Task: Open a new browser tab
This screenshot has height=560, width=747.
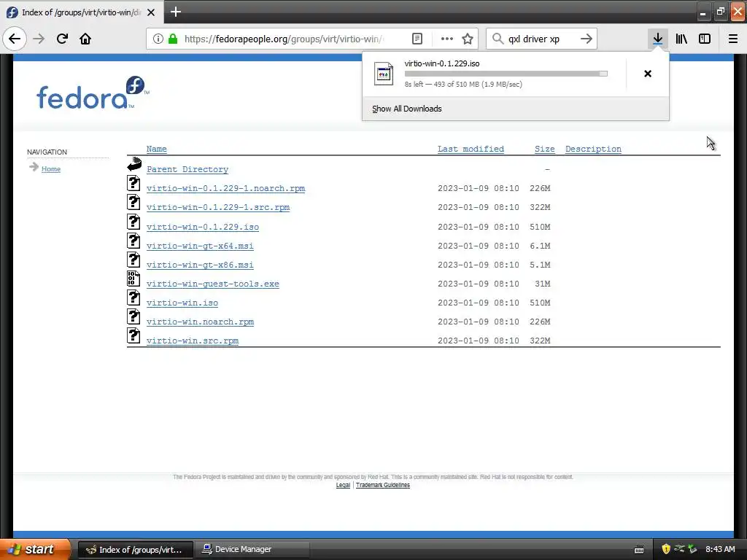Action: click(176, 12)
